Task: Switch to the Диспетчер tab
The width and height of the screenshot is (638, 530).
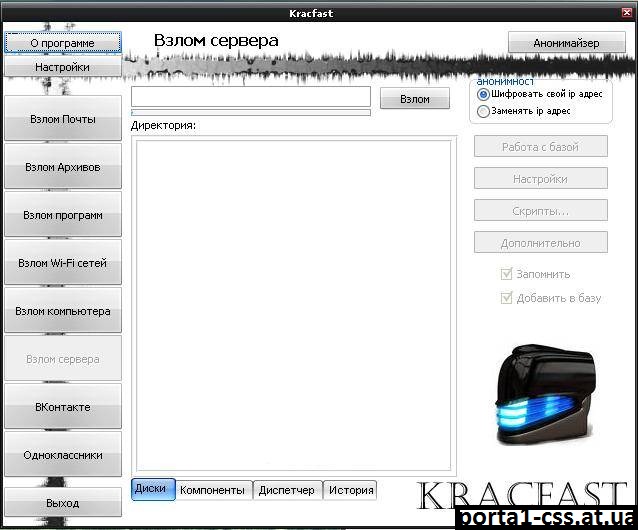Action: [286, 490]
